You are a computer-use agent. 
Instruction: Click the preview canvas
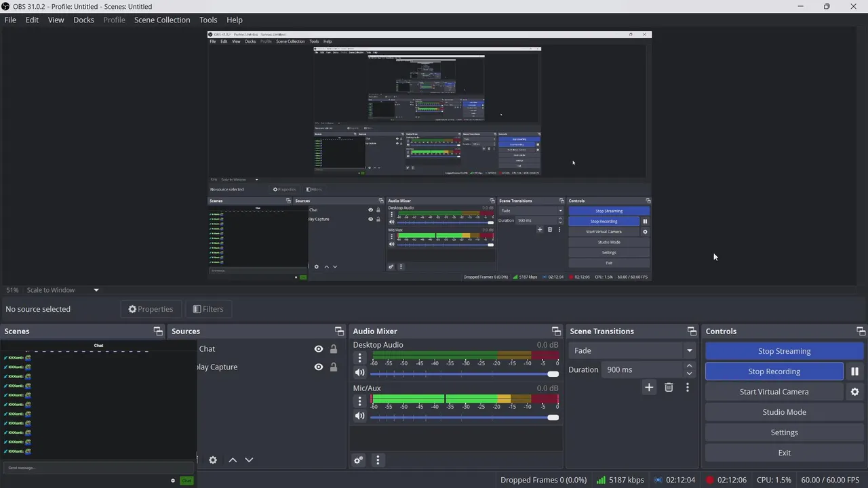[x=429, y=156]
